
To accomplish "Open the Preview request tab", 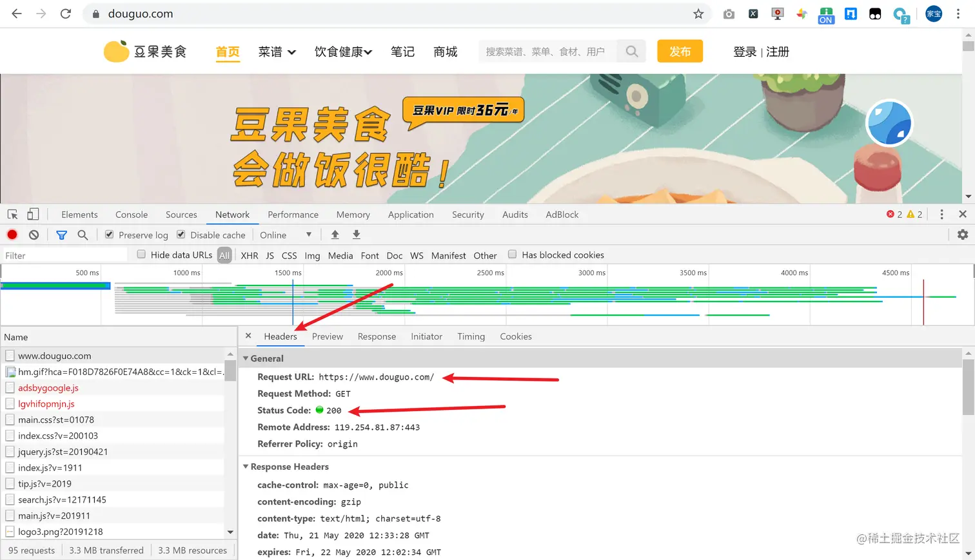I will (x=328, y=336).
